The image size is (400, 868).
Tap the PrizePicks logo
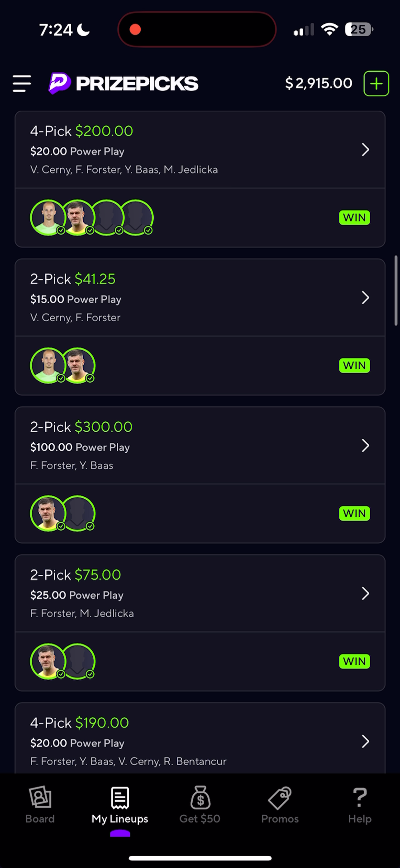pos(123,83)
